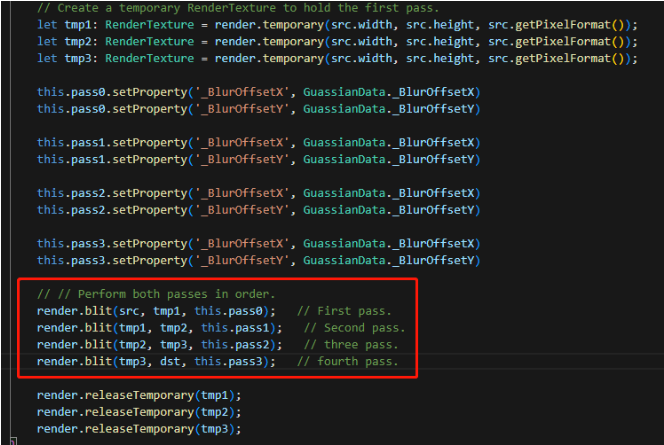
Task: Click this.pass1 on the _BlurOffsetY line
Action: pyautogui.click(x=67, y=160)
